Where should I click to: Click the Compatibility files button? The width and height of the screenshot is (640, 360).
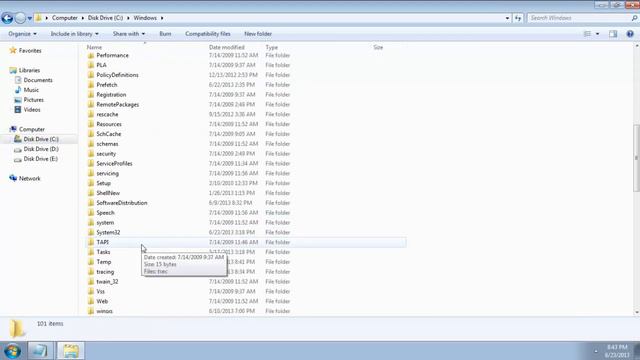coord(208,34)
